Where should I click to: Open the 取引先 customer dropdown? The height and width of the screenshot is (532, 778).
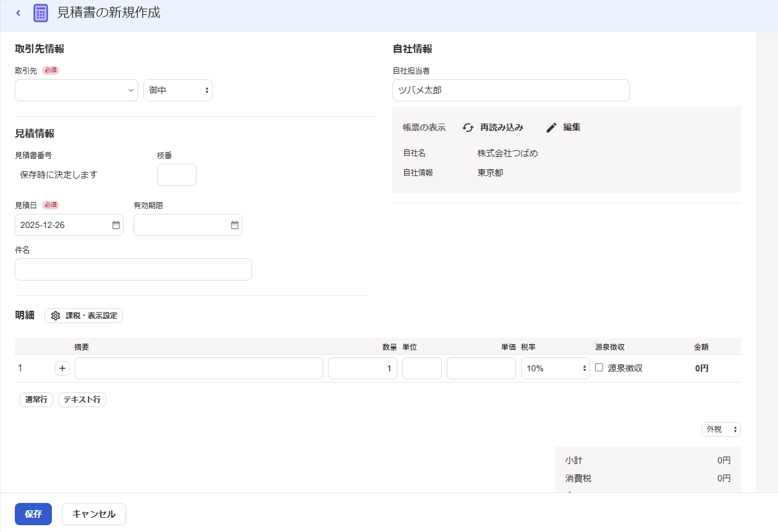tap(77, 90)
